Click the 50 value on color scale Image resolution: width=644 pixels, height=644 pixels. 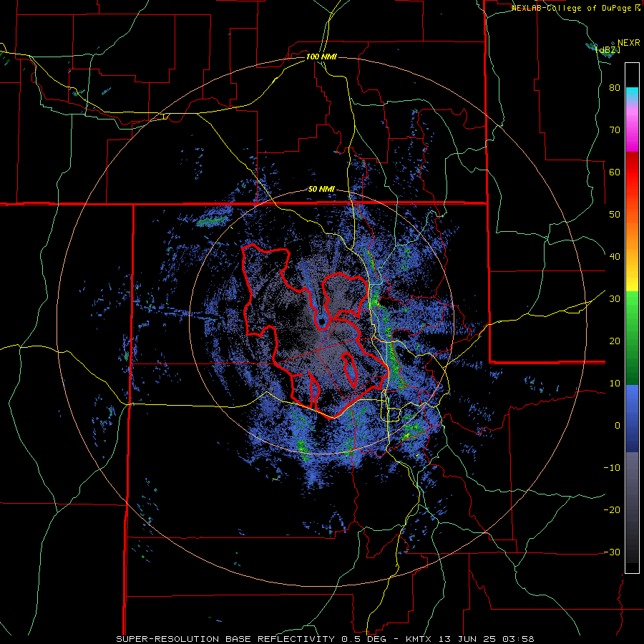[x=615, y=215]
